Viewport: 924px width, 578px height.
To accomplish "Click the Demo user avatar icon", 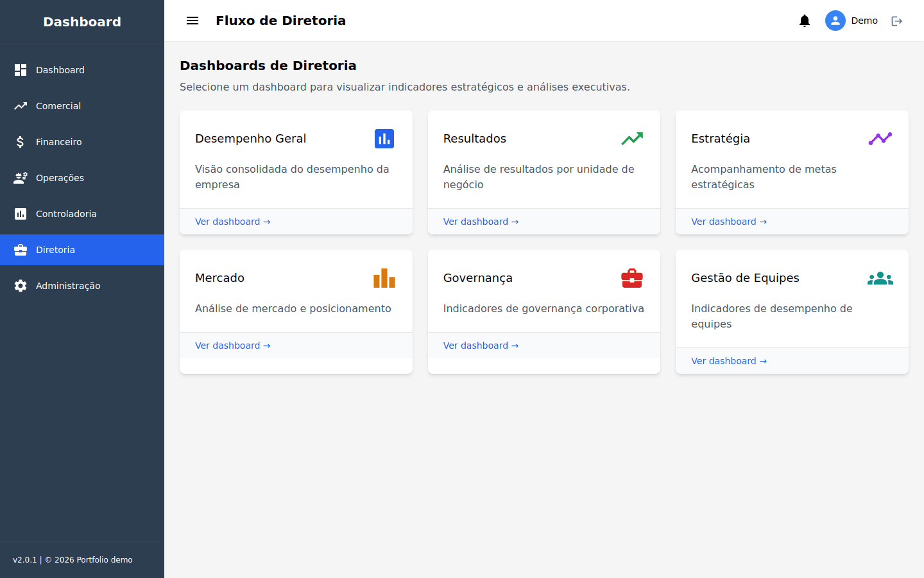I will click(835, 21).
